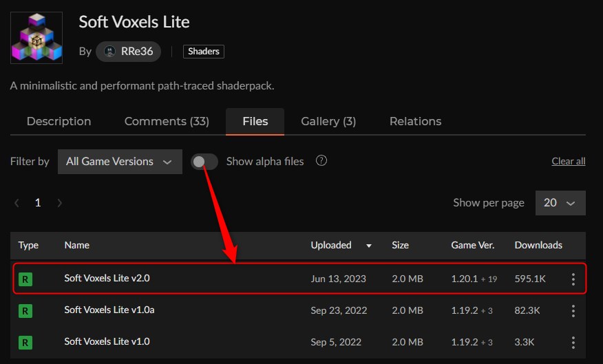Go to next page arrow
Screen dimensions: 603x364
coord(60,203)
